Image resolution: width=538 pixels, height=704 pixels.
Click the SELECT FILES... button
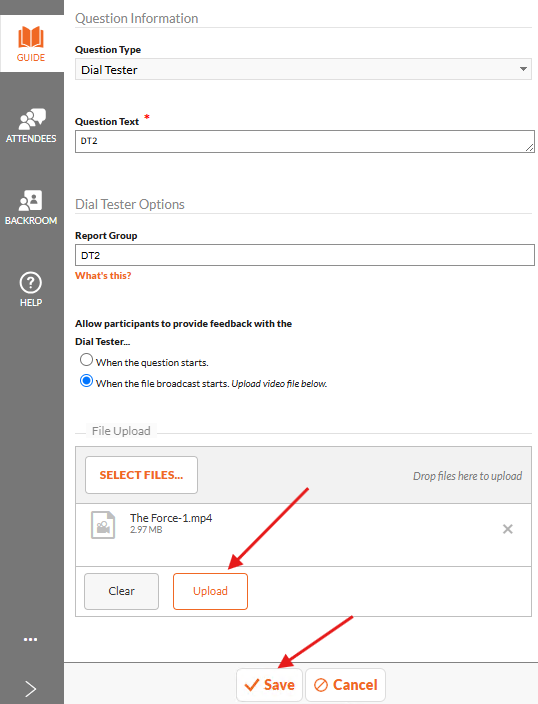[141, 475]
